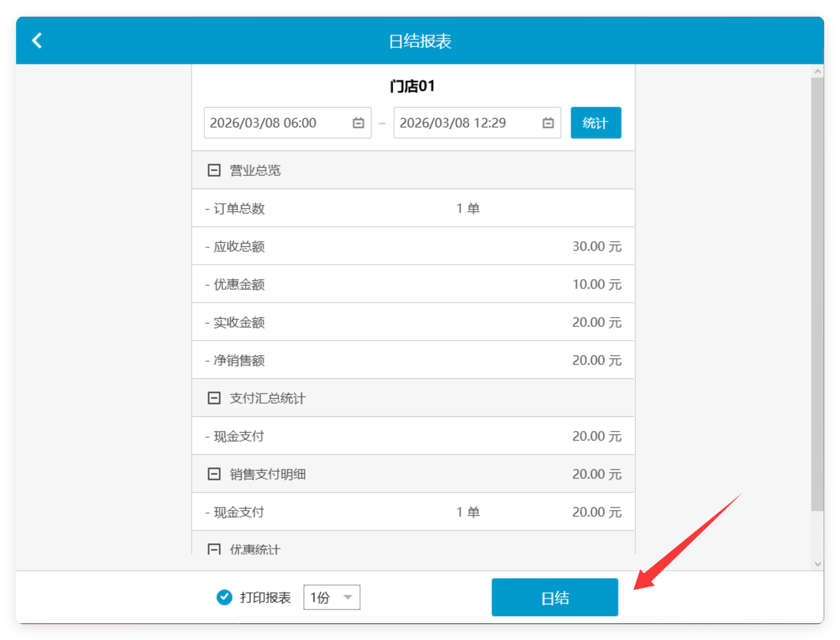Click the vertical scrollbar thumb
Screen dimensions: 840x640
pyautogui.click(x=817, y=294)
